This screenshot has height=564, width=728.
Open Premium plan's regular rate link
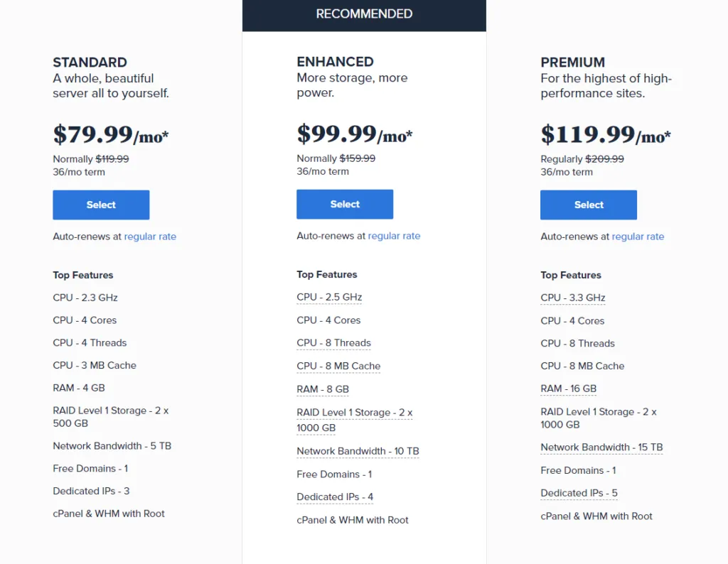638,237
